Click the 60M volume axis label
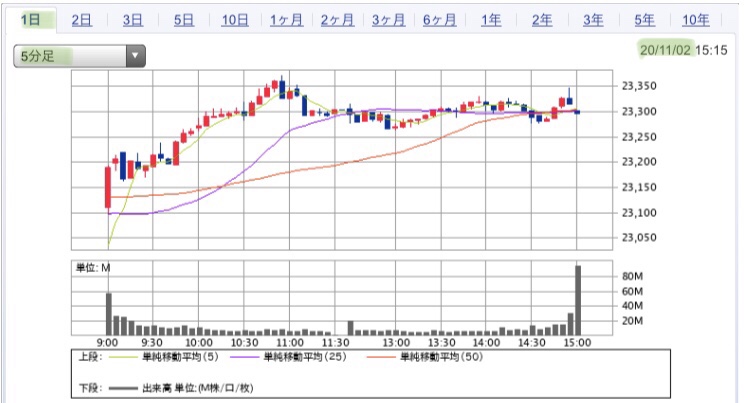The height and width of the screenshot is (403, 744). (x=632, y=291)
